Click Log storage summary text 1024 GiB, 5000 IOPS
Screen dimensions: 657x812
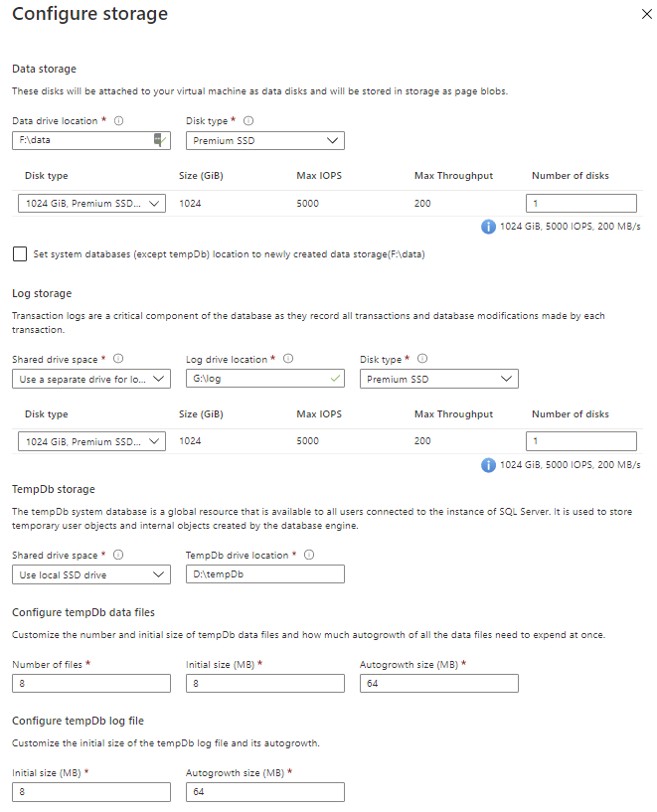point(570,465)
